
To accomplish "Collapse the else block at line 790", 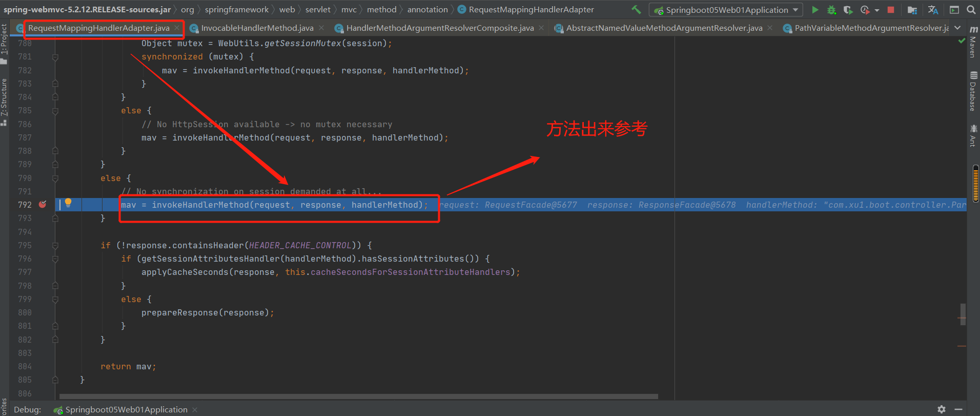I will (55, 179).
